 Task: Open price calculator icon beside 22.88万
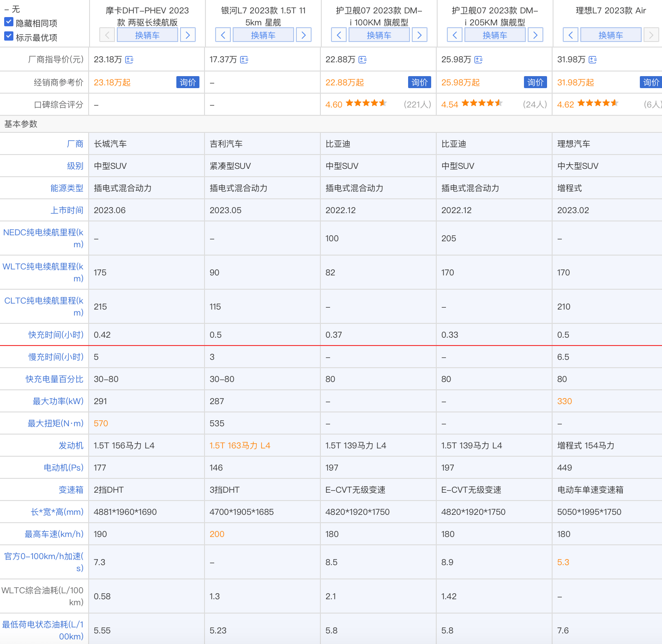pos(362,60)
